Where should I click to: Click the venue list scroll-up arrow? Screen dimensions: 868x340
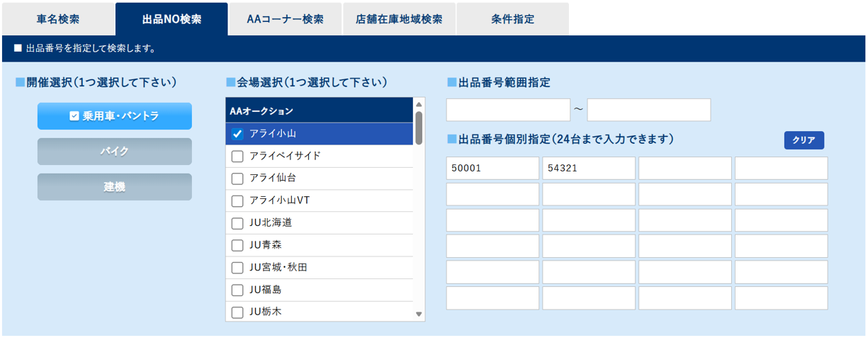419,103
